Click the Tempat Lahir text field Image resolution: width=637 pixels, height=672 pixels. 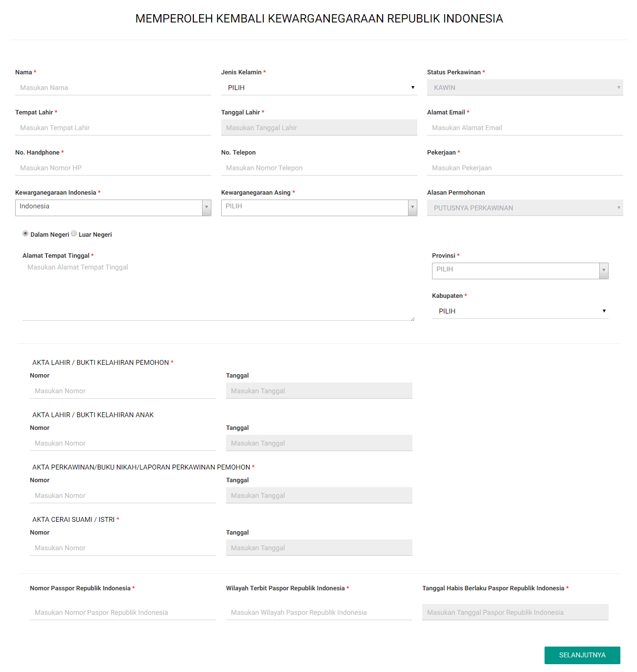[x=113, y=128]
